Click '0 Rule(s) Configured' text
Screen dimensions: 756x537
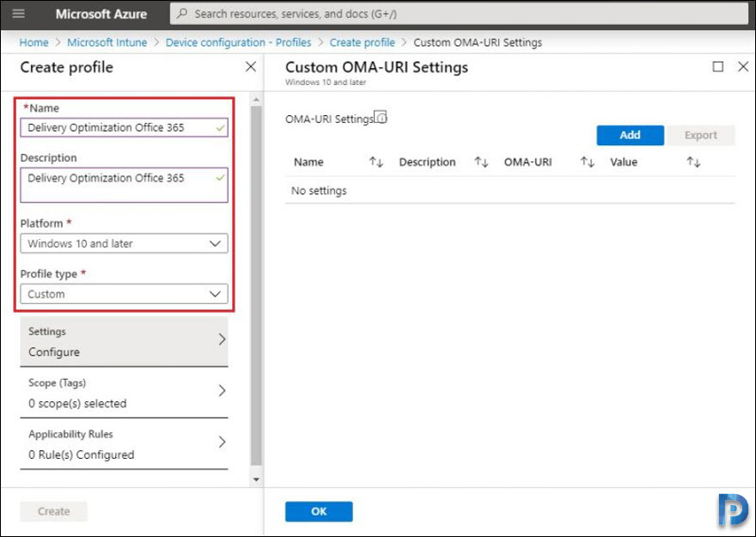(81, 455)
